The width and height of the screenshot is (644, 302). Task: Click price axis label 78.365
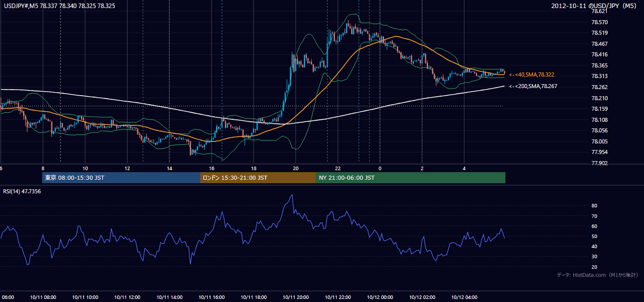599,65
